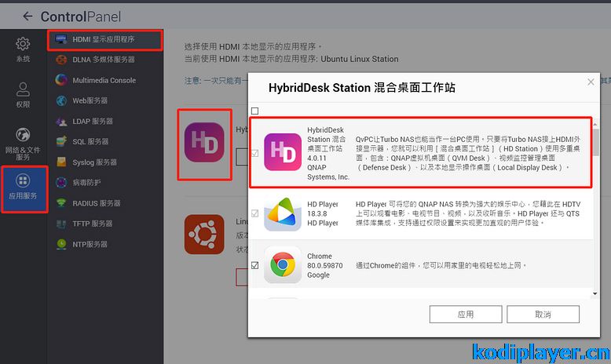Click the HD Player 18.3.8 name text
611x364 pixels.
[x=323, y=213]
